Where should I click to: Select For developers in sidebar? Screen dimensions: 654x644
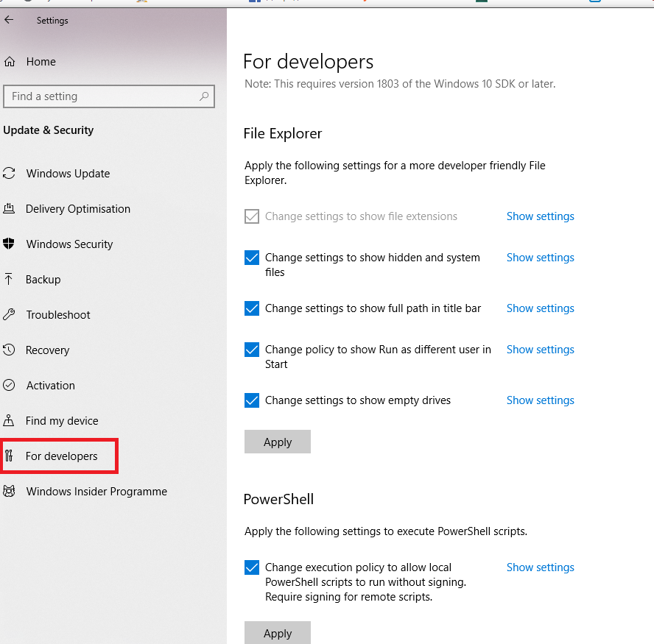(x=62, y=456)
